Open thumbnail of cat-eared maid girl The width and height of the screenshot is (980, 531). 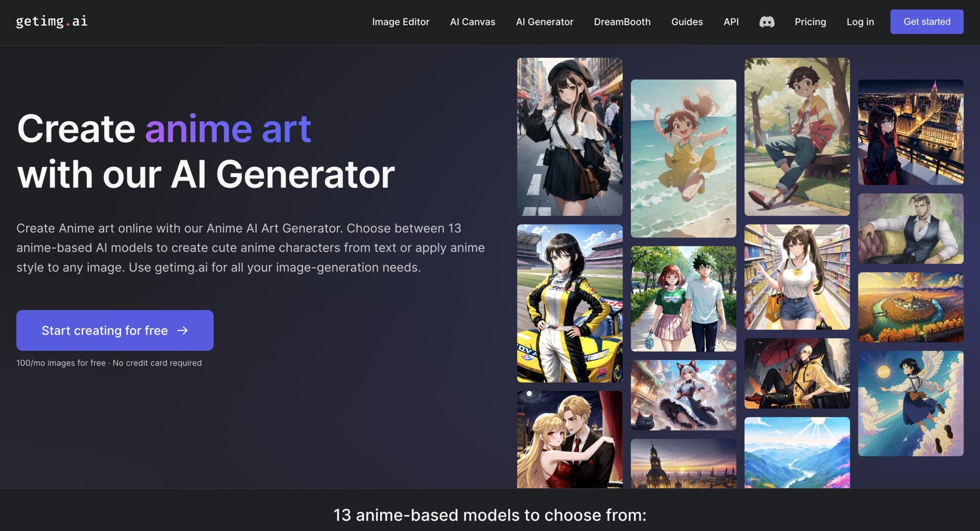tap(683, 395)
